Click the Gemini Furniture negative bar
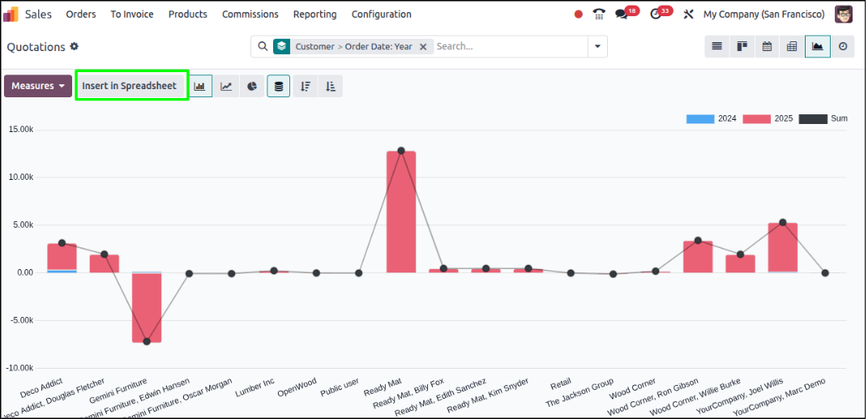This screenshot has height=419, width=868. [x=147, y=307]
